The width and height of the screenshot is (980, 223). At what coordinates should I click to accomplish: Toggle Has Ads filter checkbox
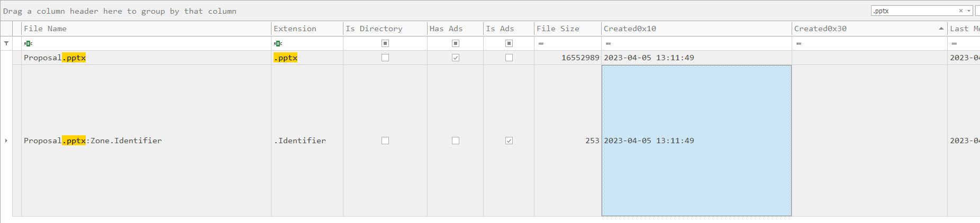[x=456, y=43]
